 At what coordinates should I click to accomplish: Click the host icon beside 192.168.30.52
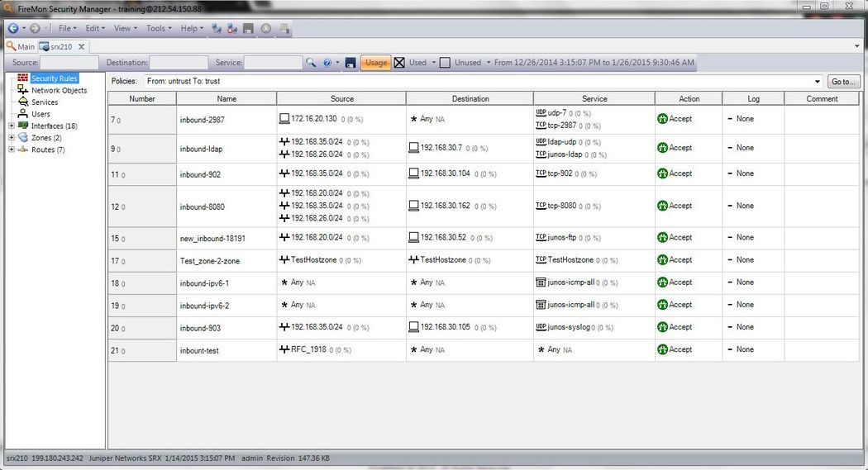point(413,237)
